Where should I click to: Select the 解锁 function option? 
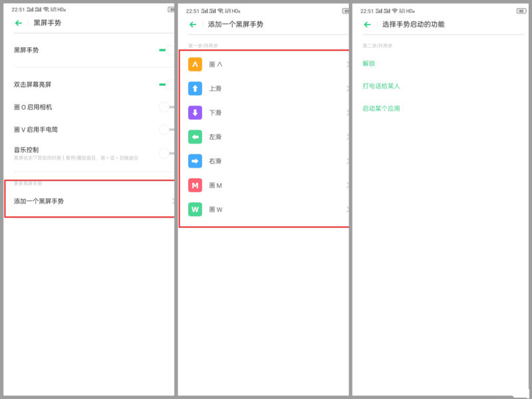coord(369,64)
